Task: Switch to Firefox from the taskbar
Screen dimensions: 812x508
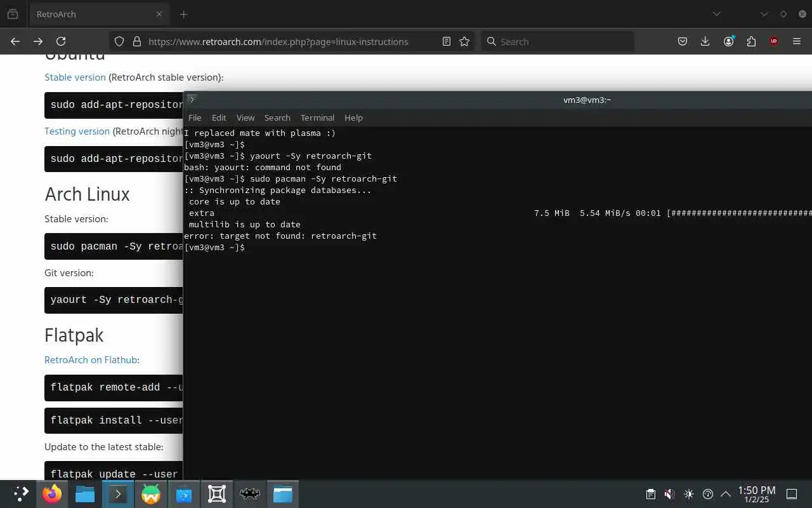Action: [x=52, y=493]
